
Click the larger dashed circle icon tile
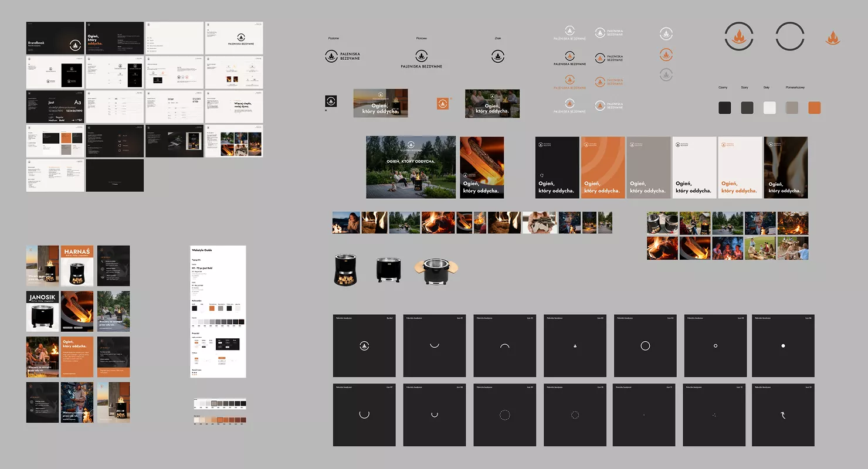click(x=505, y=415)
